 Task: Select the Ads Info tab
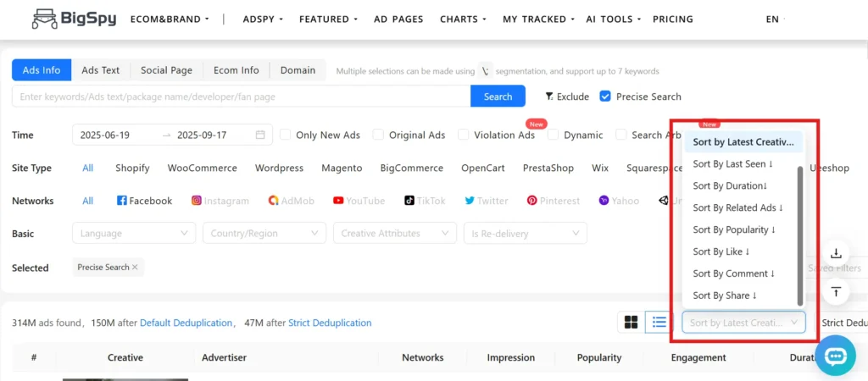[x=42, y=70]
